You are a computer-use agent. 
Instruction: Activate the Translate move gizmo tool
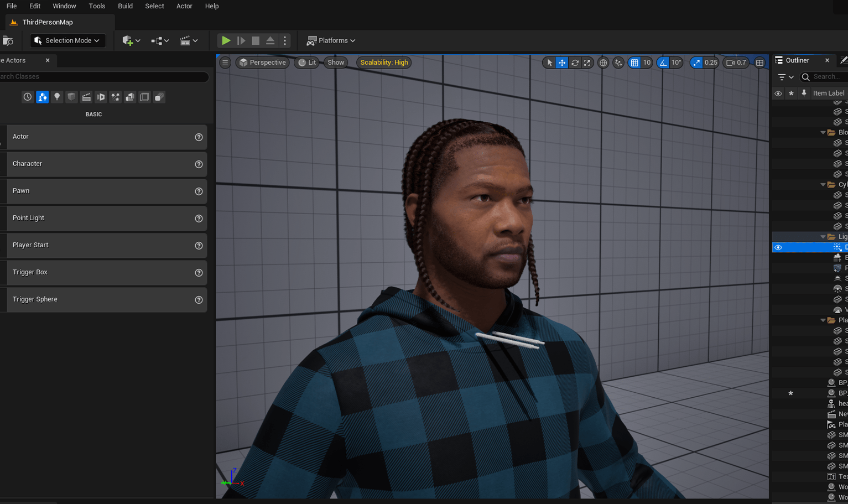[x=562, y=63]
